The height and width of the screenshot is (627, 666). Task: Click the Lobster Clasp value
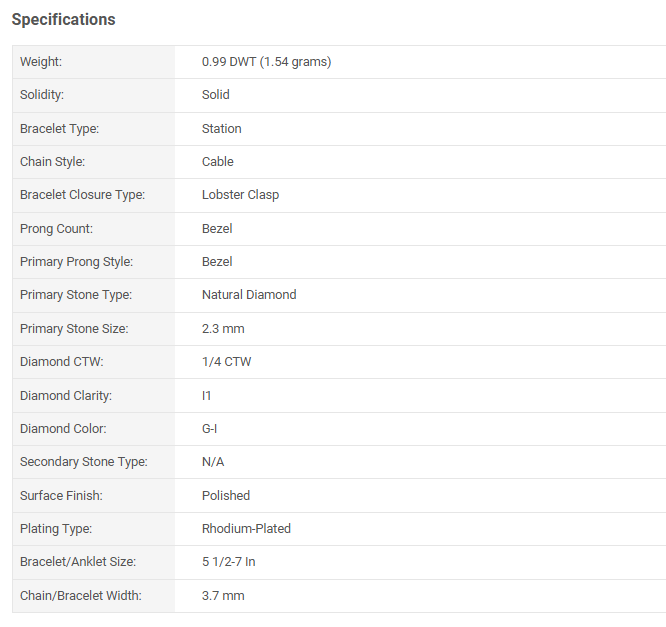pos(240,195)
